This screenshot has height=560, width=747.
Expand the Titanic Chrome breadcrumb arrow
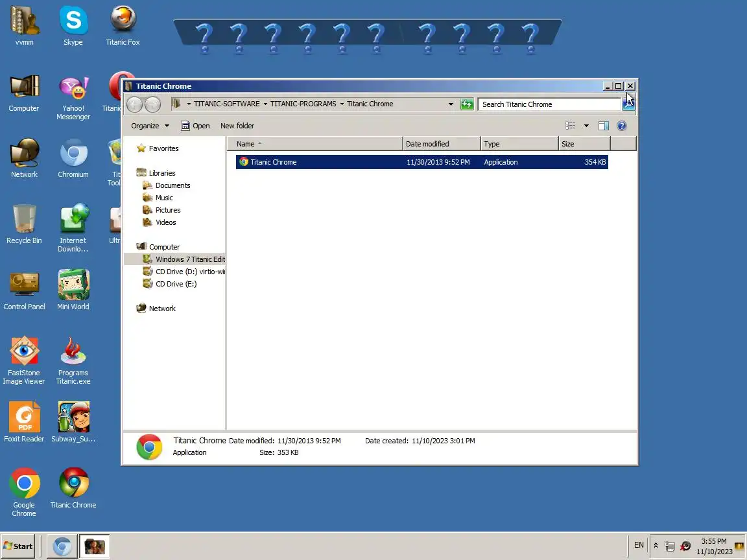(342, 104)
